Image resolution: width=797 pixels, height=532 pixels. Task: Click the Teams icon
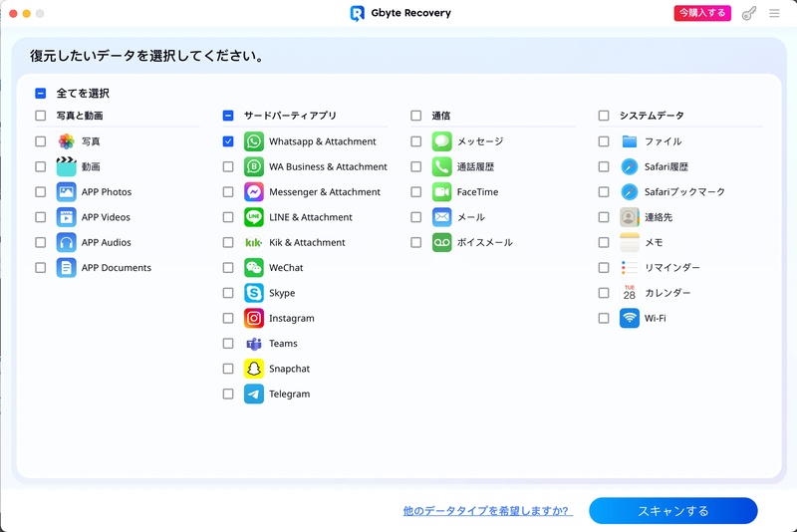point(254,344)
